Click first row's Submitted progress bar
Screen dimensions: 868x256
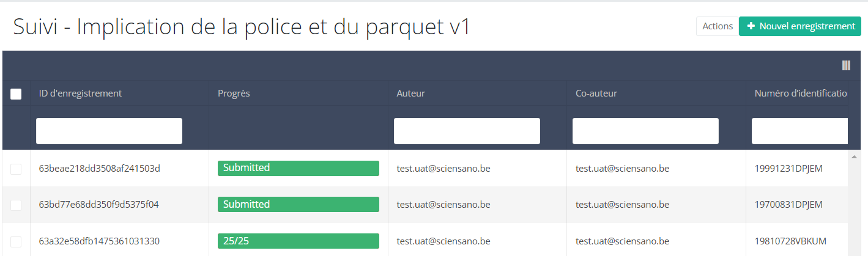[x=299, y=168]
